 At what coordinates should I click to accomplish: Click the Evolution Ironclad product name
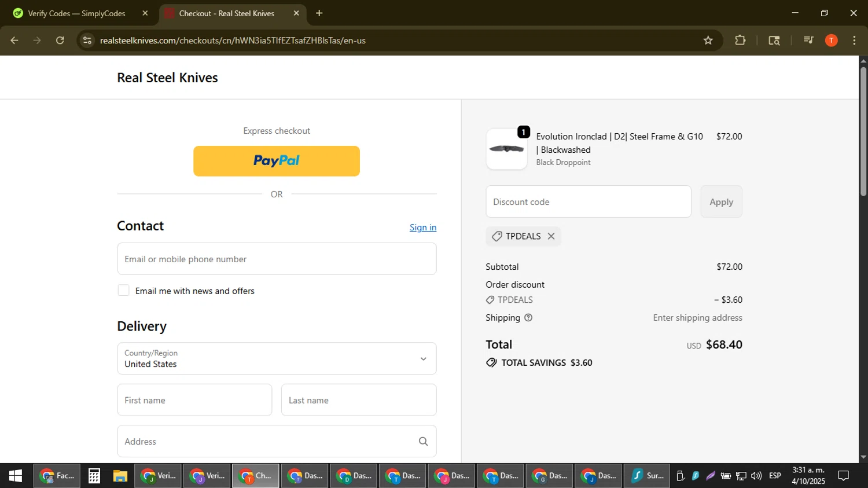(x=620, y=143)
